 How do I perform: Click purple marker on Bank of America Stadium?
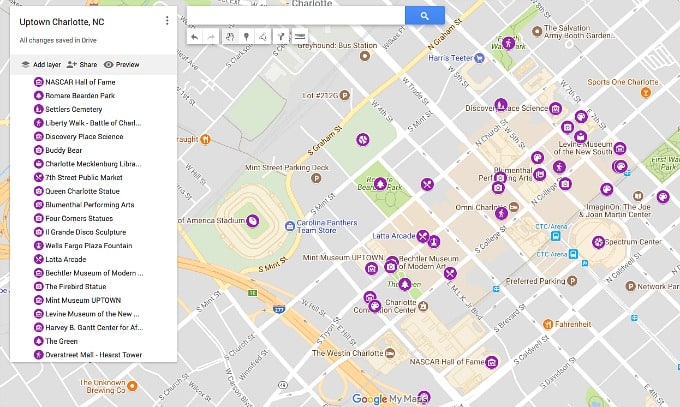(253, 221)
